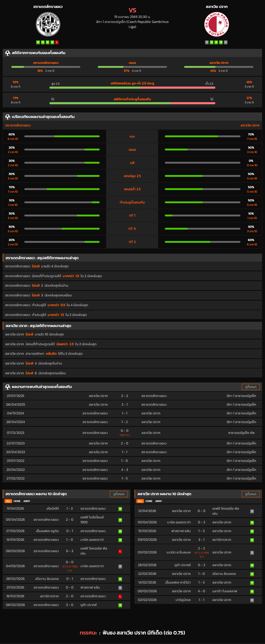Screen dimensions: 265x644
Task: Click the soccer ball icon beside สถิติจากการพบกันของทั้งสองทีม
Action: [x=8, y=53]
